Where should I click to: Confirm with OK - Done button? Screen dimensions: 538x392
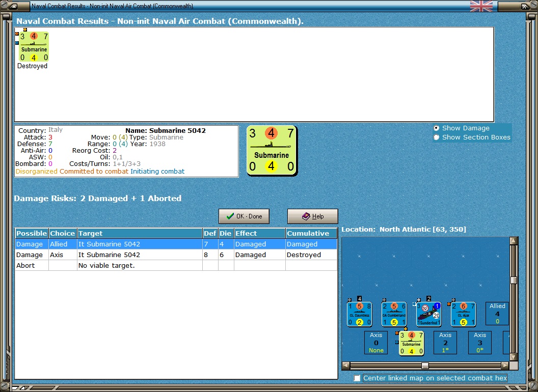(x=244, y=216)
